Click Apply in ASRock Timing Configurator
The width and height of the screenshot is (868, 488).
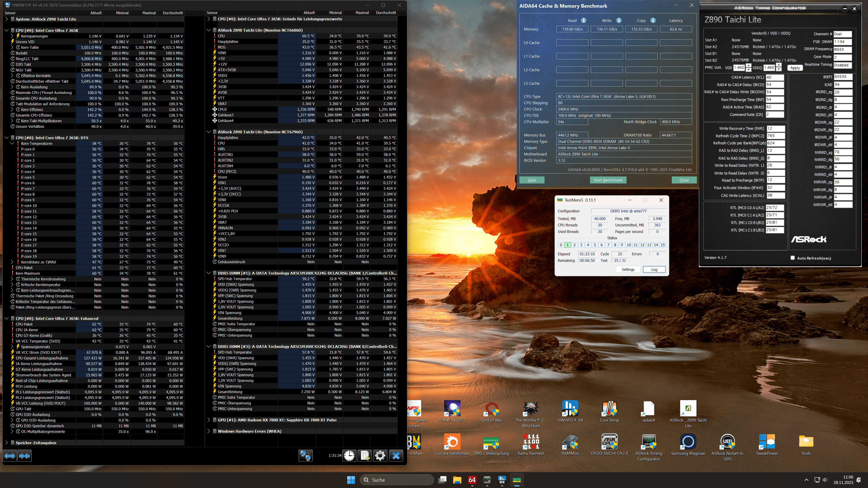[x=795, y=68]
